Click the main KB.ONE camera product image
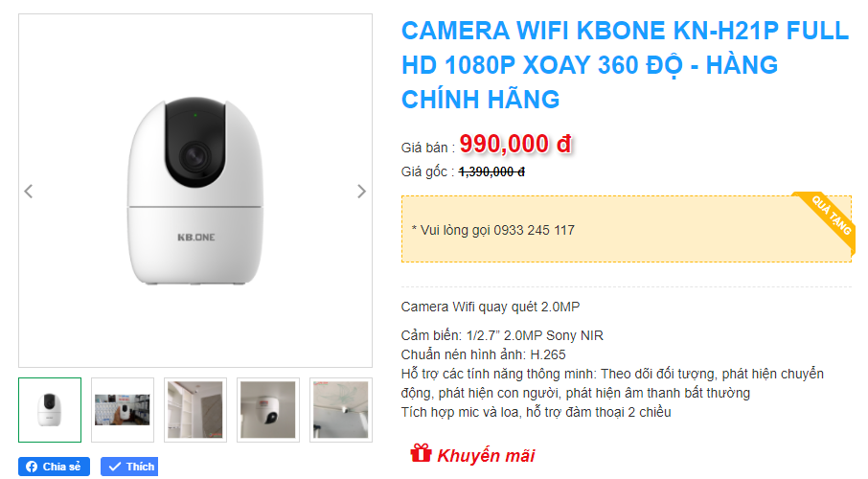Viewport: 868px width, 479px height. pyautogui.click(x=195, y=191)
